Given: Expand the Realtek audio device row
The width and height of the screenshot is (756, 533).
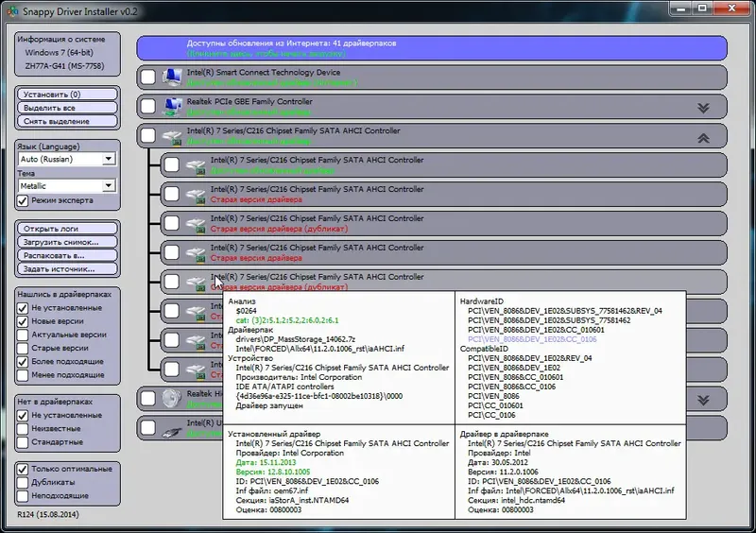Looking at the screenshot, I should coord(703,400).
